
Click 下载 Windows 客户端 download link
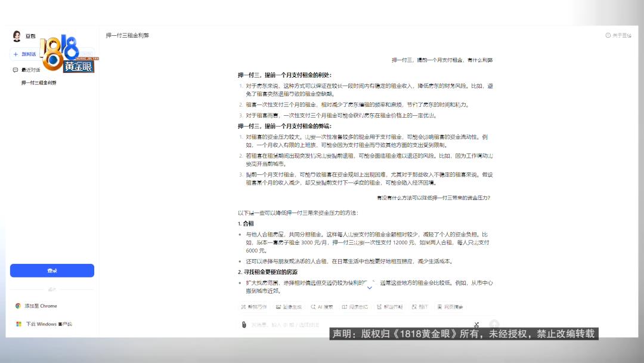pyautogui.click(x=44, y=324)
